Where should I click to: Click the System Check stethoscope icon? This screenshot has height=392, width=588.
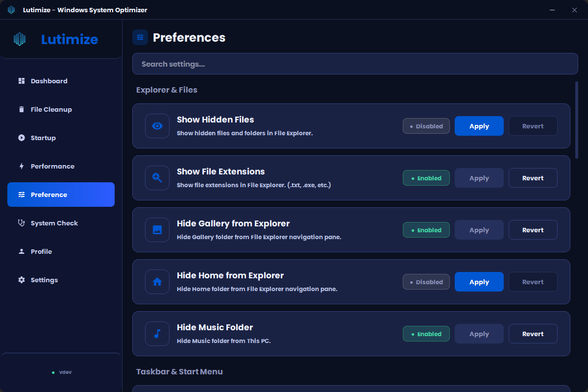click(x=22, y=223)
